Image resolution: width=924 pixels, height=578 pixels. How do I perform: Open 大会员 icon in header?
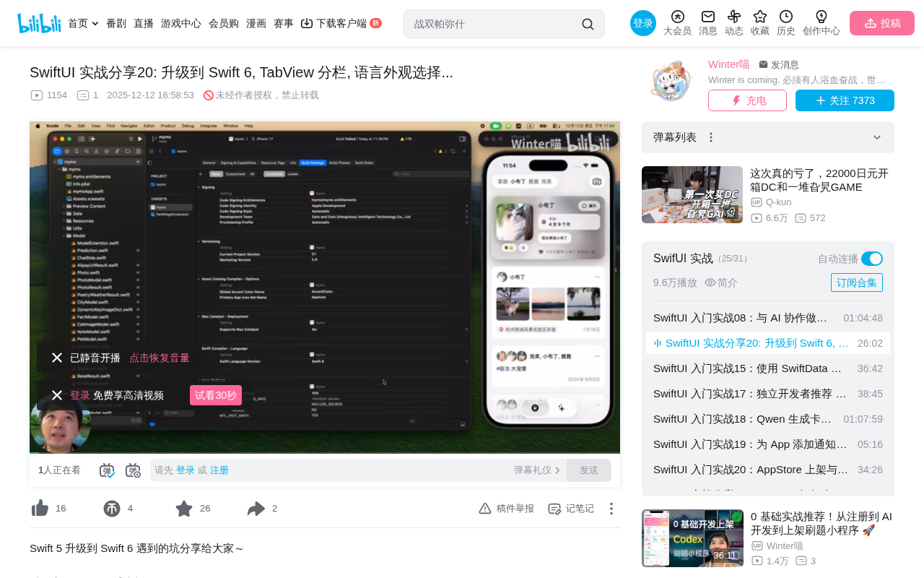677,17
